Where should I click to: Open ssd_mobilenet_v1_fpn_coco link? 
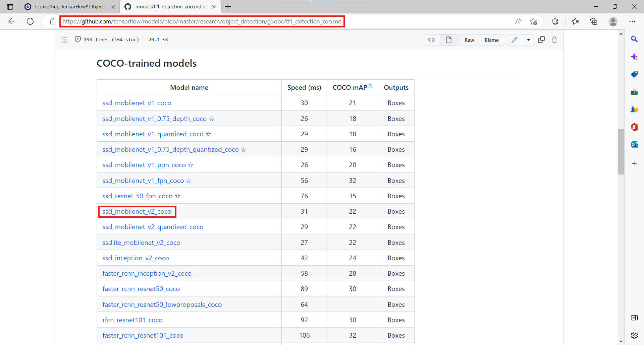[x=143, y=181]
